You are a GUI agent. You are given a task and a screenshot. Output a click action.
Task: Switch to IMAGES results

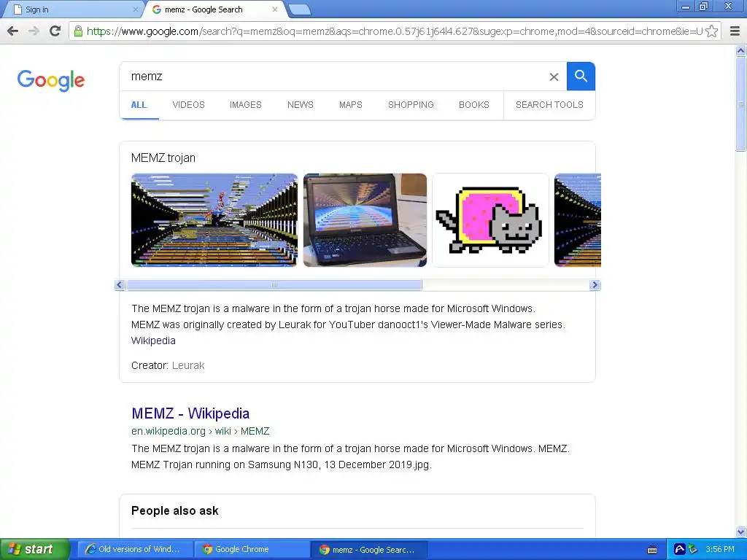pos(246,105)
